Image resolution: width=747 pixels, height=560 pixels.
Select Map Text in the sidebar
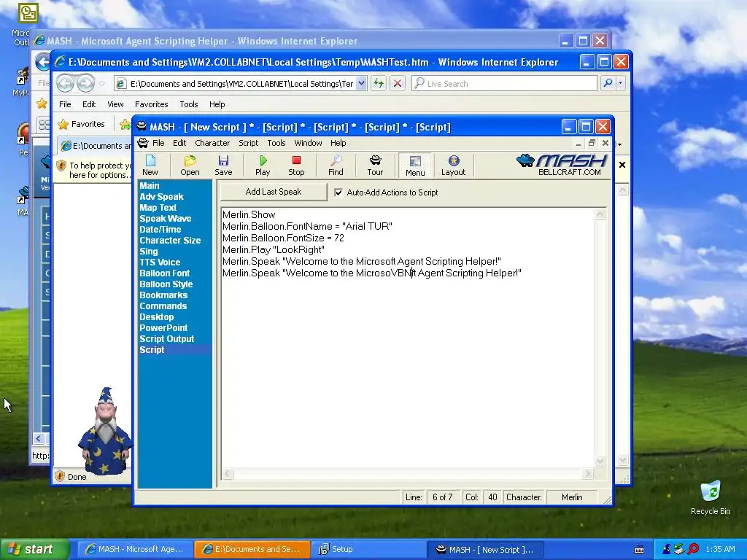(158, 208)
